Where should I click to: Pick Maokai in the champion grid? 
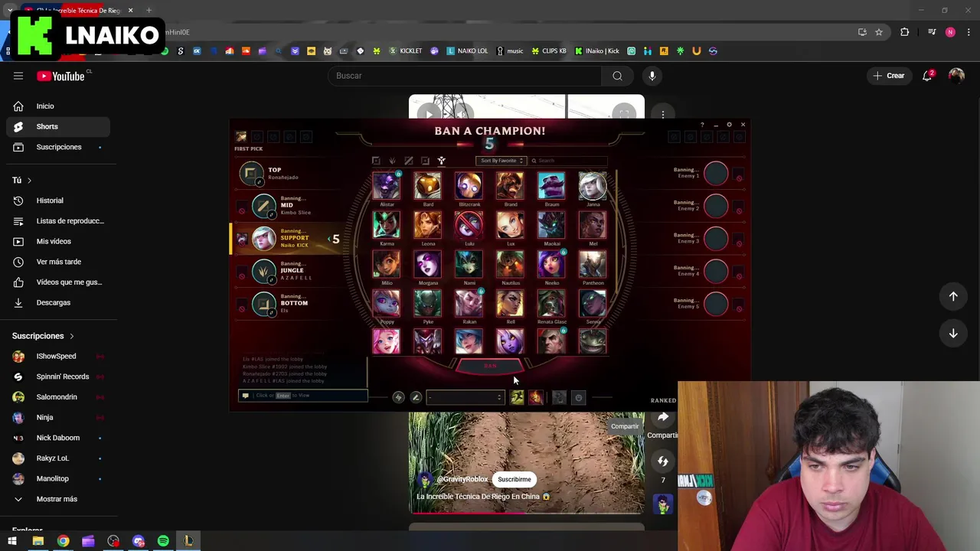point(551,225)
